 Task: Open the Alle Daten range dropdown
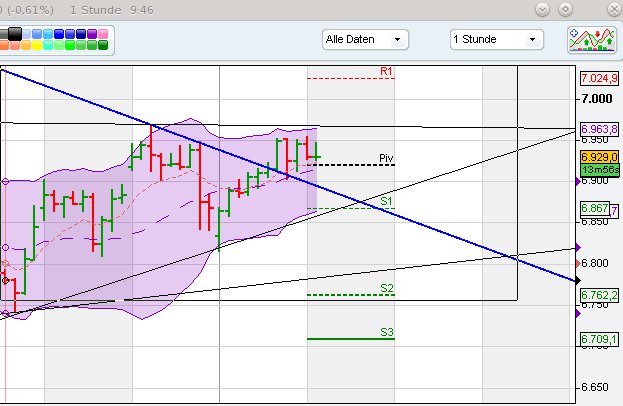(x=365, y=39)
